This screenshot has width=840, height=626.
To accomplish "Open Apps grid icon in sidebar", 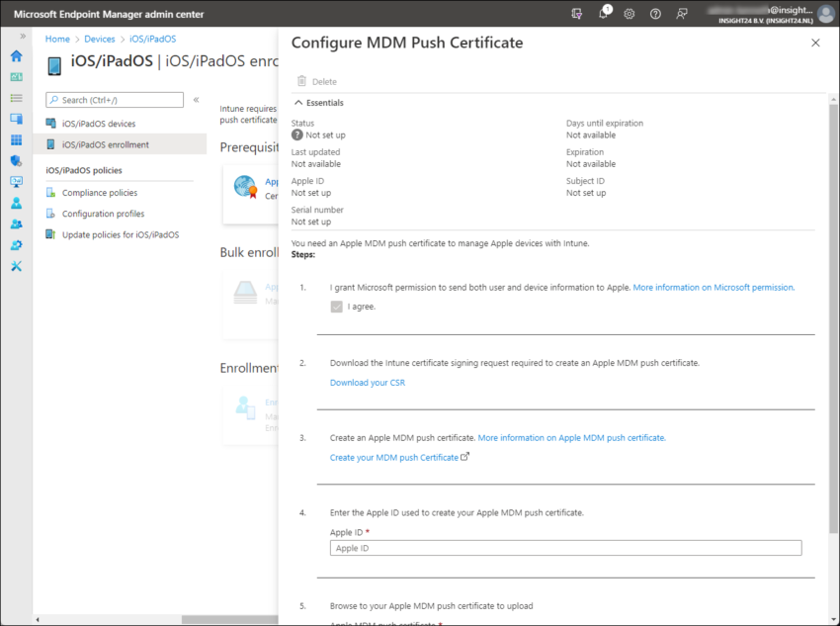I will point(16,139).
